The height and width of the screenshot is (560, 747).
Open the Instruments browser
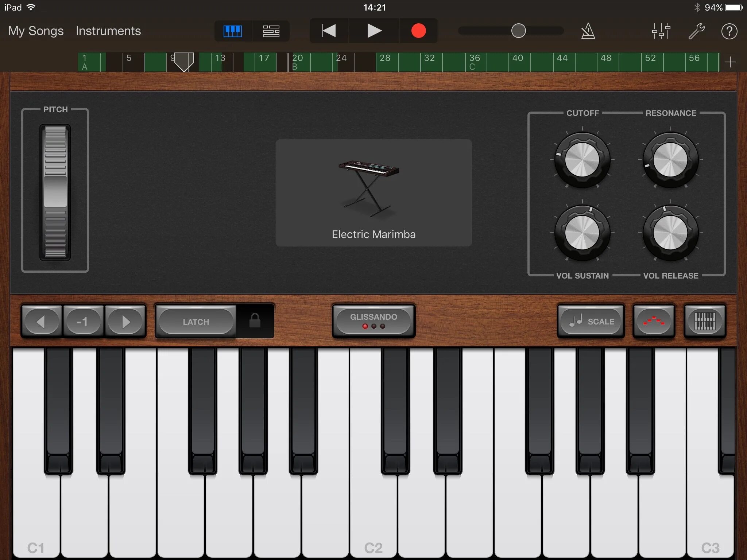point(108,31)
